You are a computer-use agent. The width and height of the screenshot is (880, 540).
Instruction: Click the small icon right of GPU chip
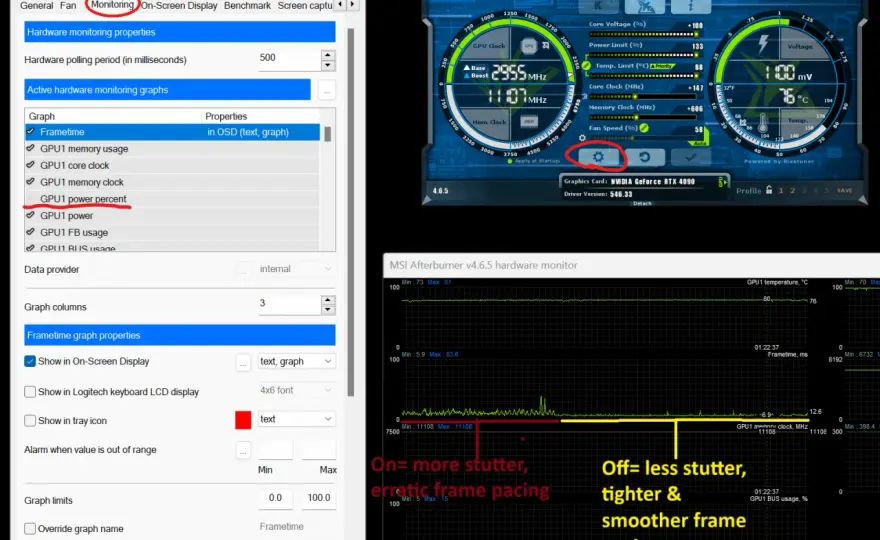click(546, 45)
